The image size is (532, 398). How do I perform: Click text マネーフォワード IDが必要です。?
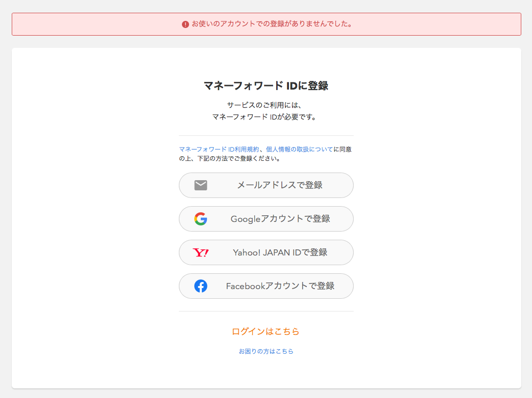[x=264, y=117]
